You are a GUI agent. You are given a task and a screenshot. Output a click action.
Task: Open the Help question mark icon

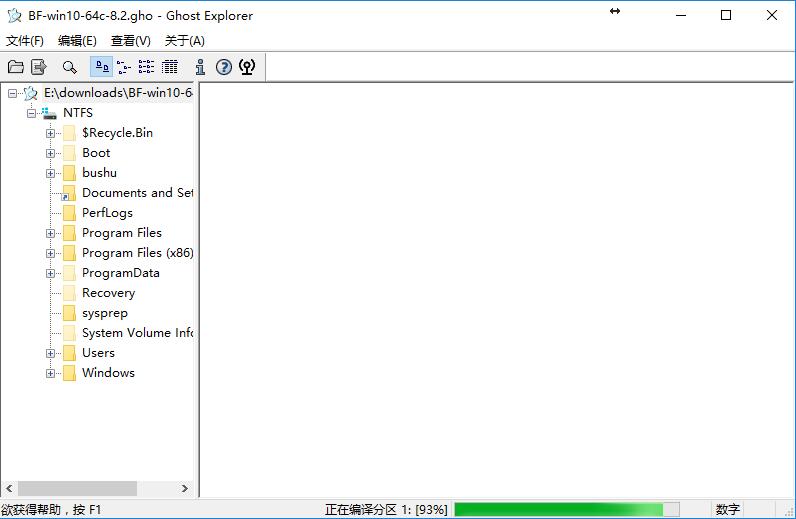[x=224, y=67]
